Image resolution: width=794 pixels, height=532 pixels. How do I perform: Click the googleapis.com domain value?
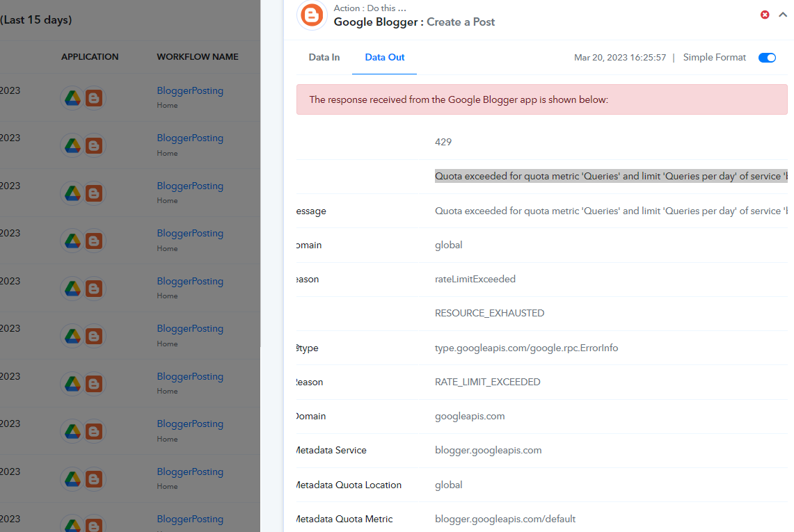tap(470, 417)
